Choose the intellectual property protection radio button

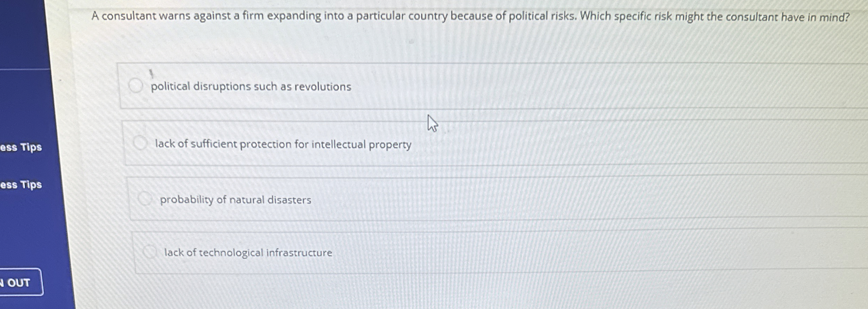point(140,143)
